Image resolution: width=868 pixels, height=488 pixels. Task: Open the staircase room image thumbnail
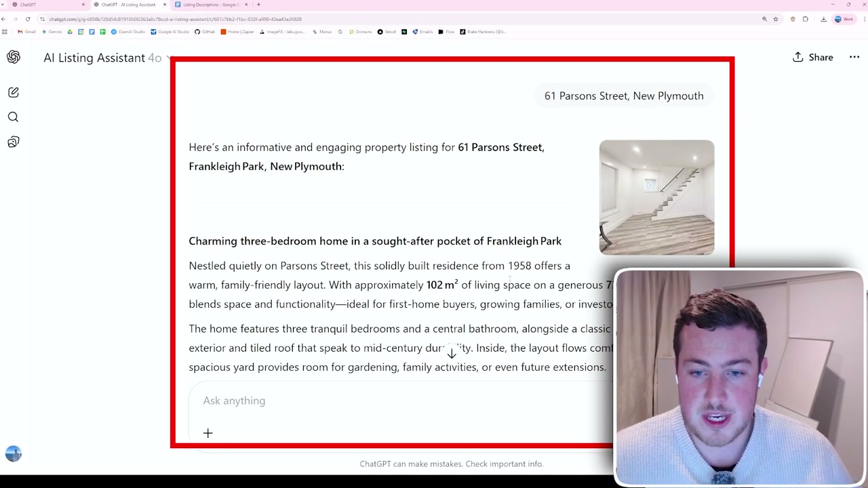tap(656, 197)
